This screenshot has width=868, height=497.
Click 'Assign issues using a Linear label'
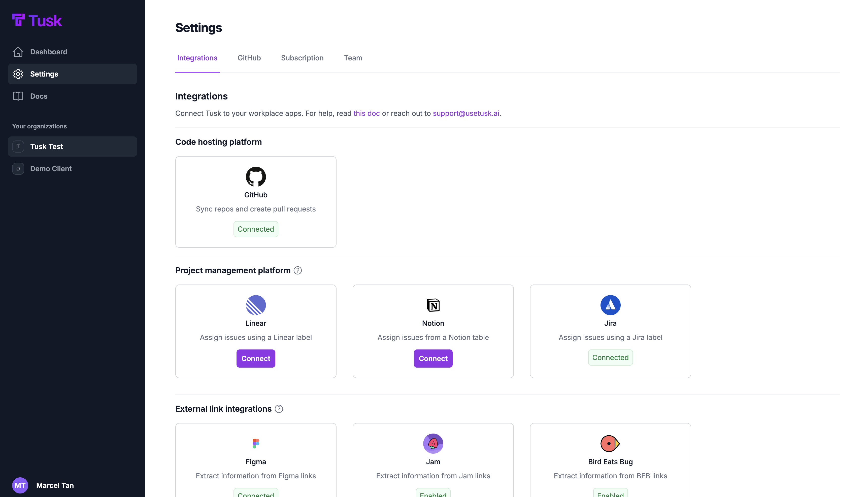coord(256,337)
